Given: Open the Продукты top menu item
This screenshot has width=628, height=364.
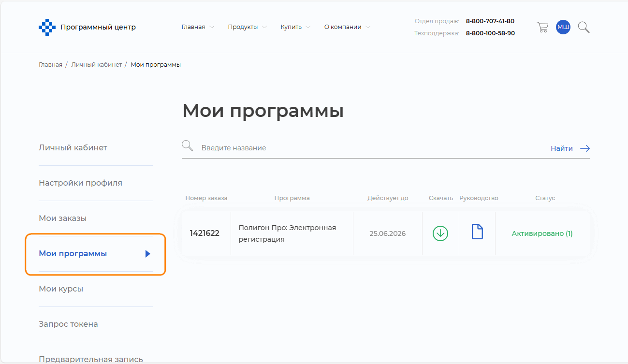Looking at the screenshot, I should [x=243, y=27].
